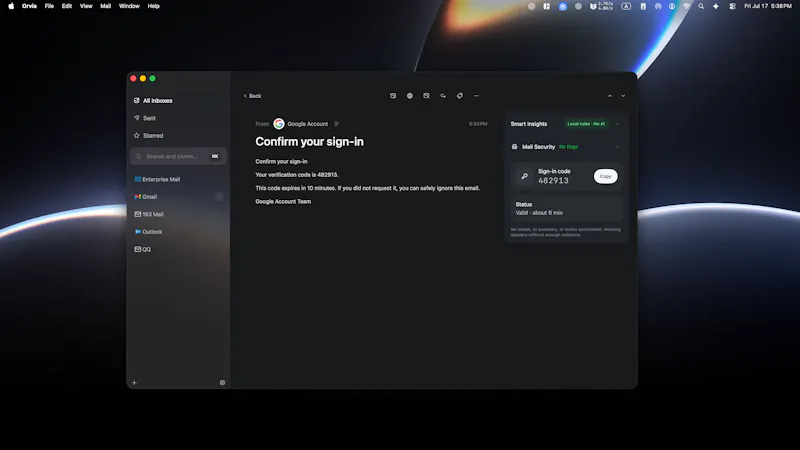Click the green zoom window button
800x450 pixels.
pos(153,79)
